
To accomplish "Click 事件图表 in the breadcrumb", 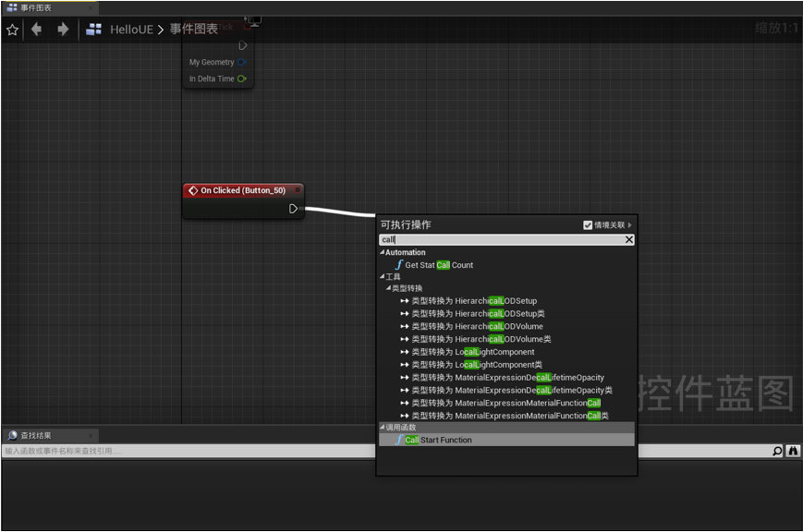I will 193,30.
